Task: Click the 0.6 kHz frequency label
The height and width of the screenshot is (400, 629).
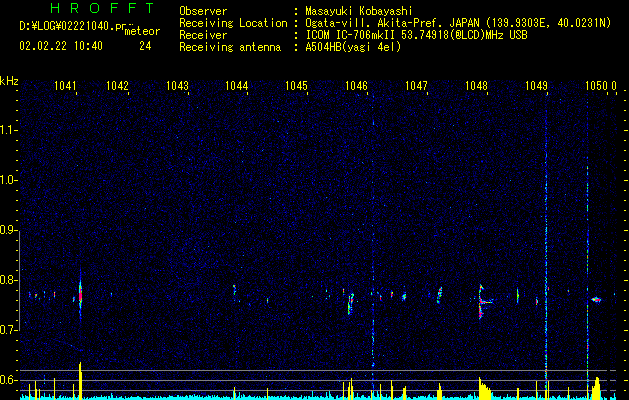Action: pyautogui.click(x=8, y=380)
